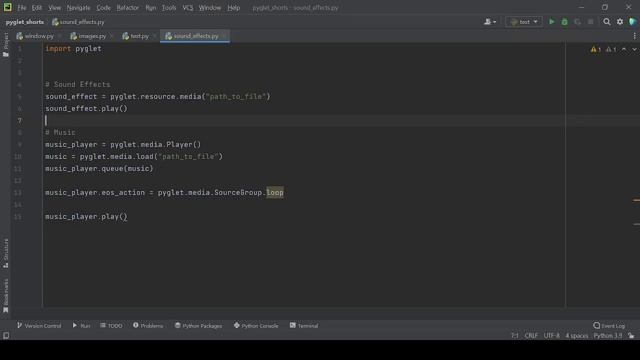Open the Terminal tool window
This screenshot has height=360, width=640.
point(304,326)
